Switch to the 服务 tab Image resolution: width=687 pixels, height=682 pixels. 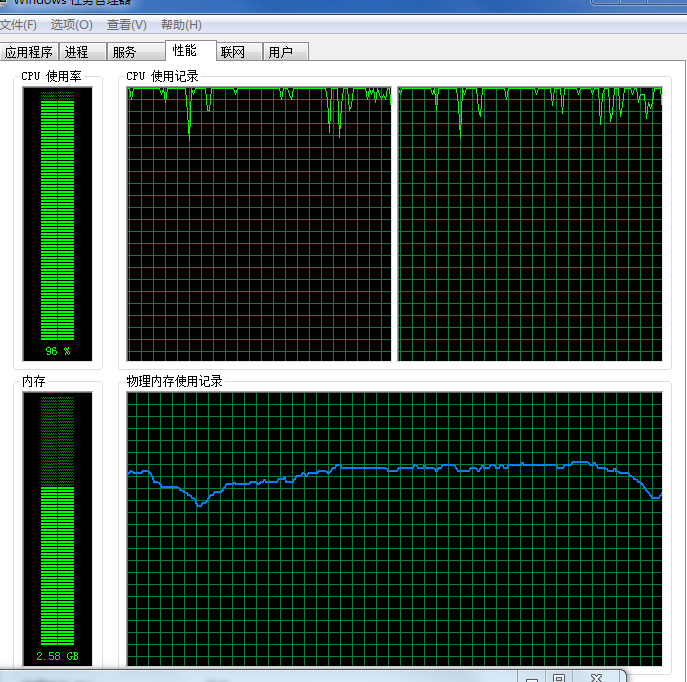click(x=124, y=52)
